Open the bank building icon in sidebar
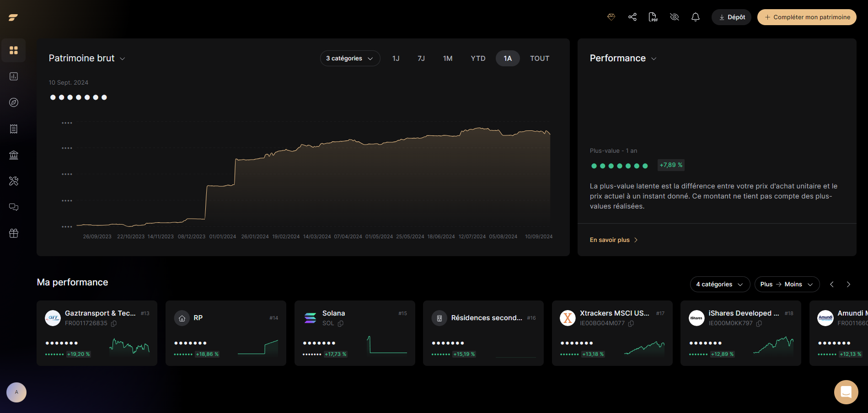This screenshot has width=868, height=413. 14,155
